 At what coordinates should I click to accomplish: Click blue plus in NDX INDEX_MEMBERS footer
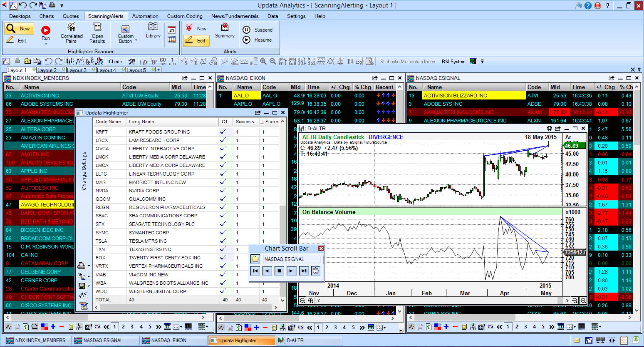pyautogui.click(x=53, y=327)
